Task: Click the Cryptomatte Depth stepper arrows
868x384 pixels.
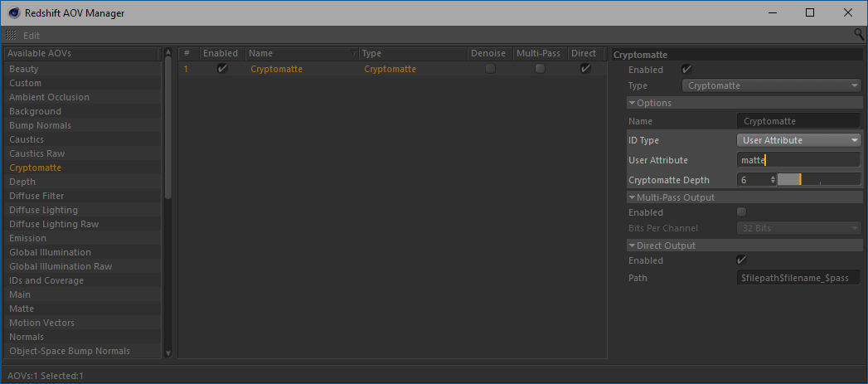Action: (773, 180)
